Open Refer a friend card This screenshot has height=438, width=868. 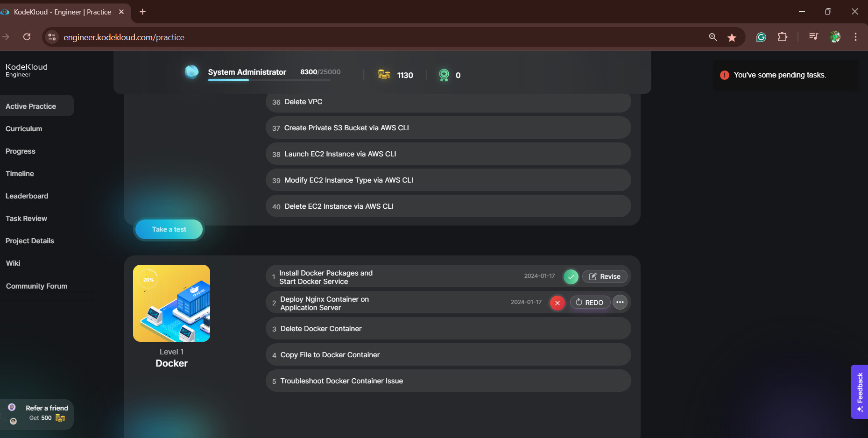tap(36, 414)
